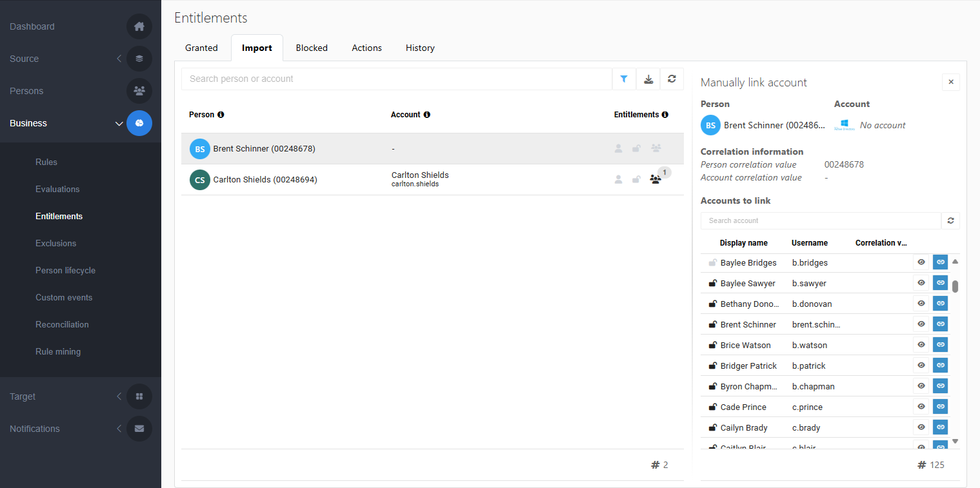View Cade Prince account via eye icon
This screenshot has width=980, height=488.
921,407
